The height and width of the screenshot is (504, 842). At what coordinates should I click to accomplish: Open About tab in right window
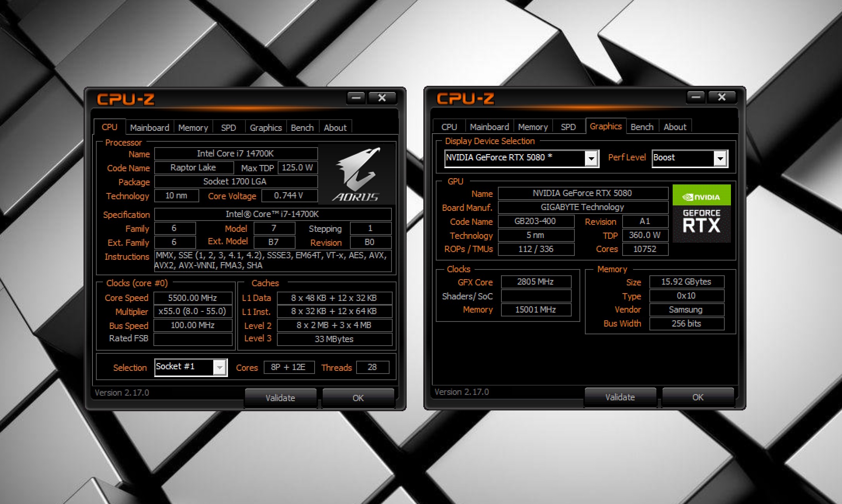(x=675, y=127)
